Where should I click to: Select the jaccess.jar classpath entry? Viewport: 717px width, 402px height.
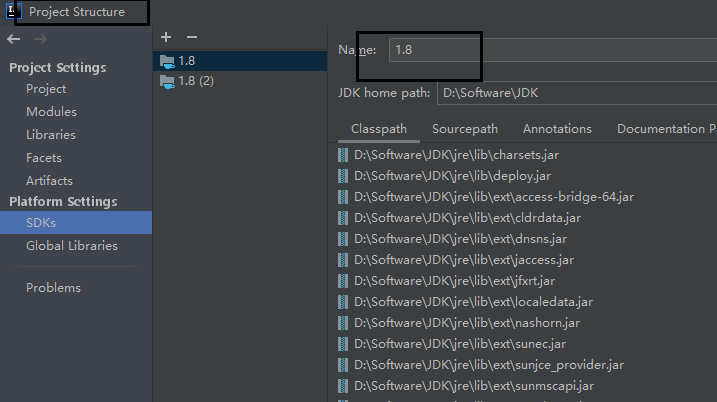click(464, 260)
